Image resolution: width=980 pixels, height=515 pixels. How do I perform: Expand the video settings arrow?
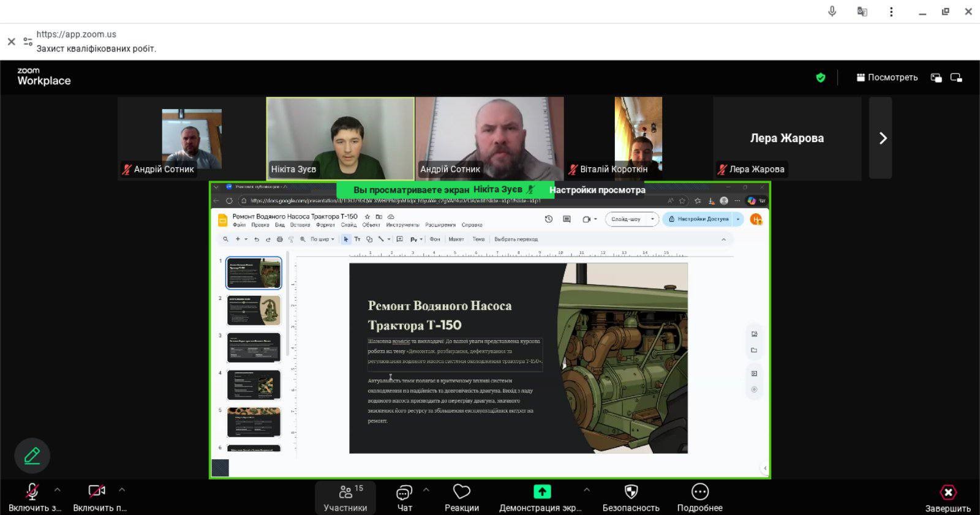122,490
